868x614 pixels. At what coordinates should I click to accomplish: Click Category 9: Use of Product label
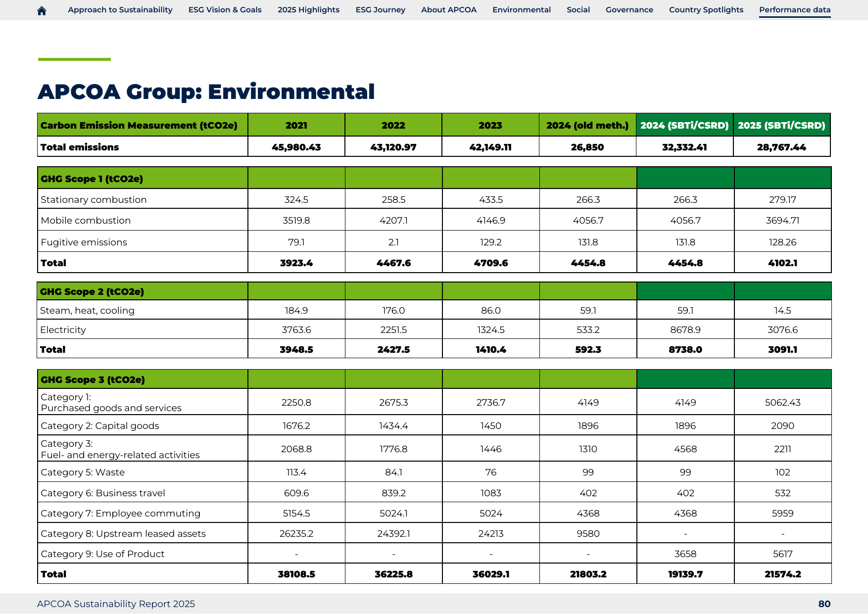(x=102, y=554)
